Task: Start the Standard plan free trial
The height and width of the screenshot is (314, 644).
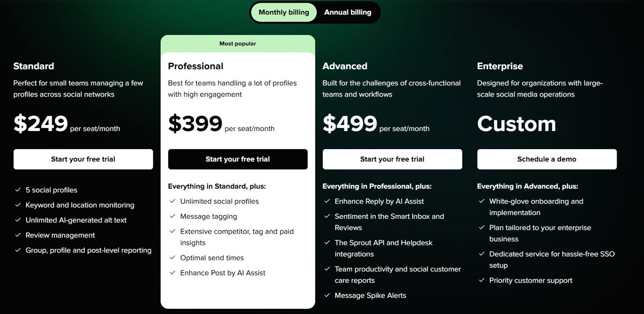Action: [x=83, y=159]
